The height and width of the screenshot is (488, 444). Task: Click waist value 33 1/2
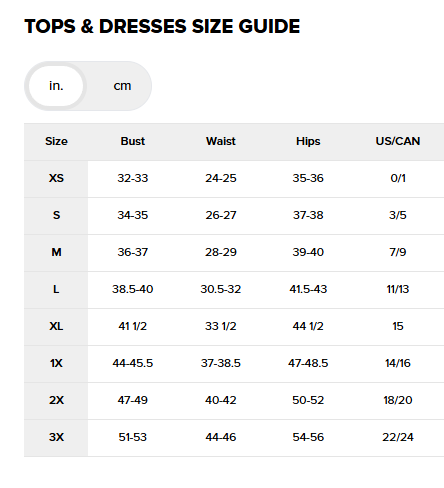coord(221,326)
